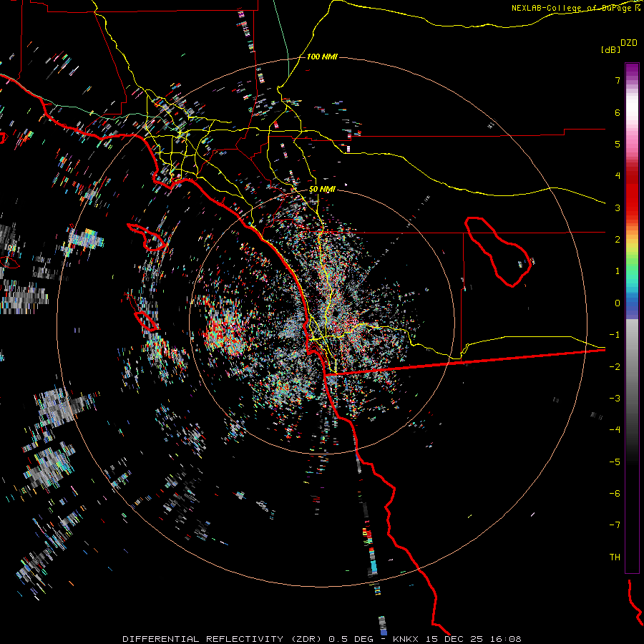Click the -5 value on the color scale
Screen dimensions: 644x644
[x=615, y=462]
